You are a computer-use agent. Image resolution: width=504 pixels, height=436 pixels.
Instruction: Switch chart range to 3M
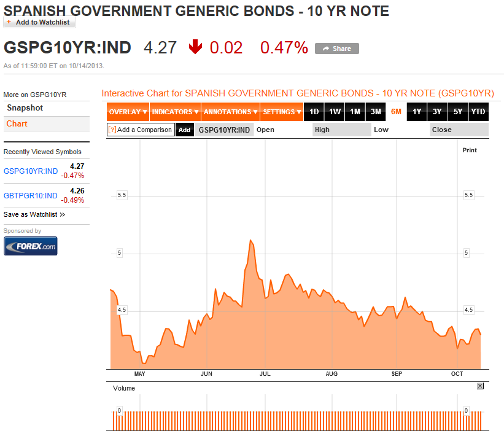click(376, 112)
